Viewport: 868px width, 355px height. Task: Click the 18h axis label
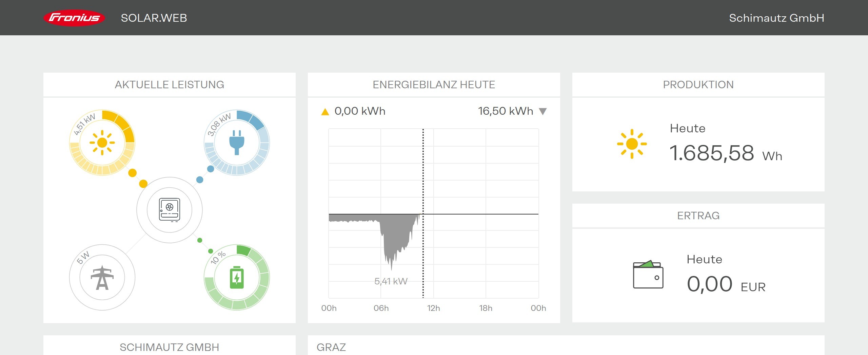[486, 308]
